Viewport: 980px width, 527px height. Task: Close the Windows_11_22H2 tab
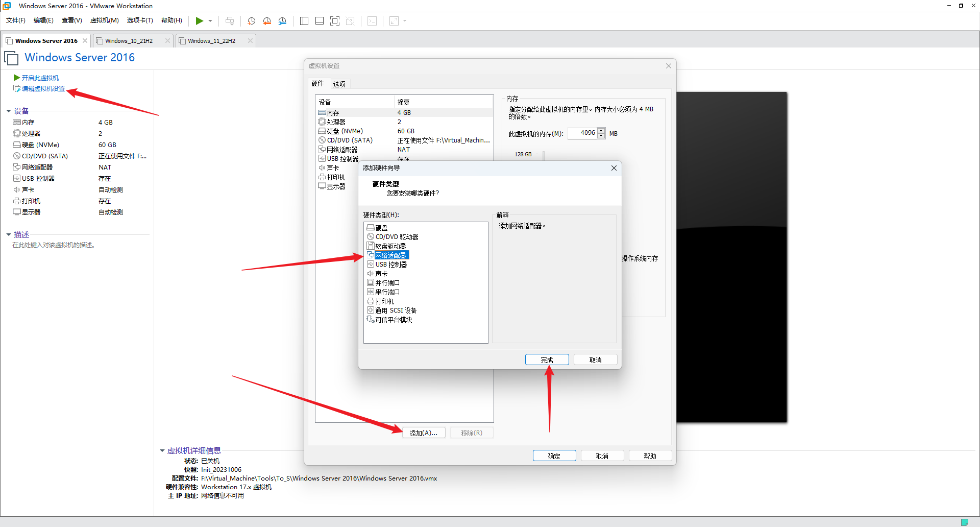click(x=250, y=41)
